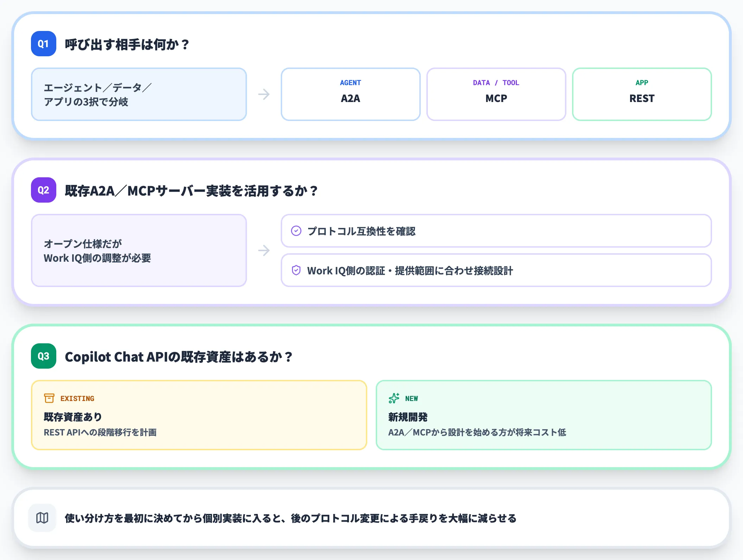Image resolution: width=743 pixels, height=560 pixels.
Task: Click the text A2A／MCPから設計を始める方が将来コスト低
Action: [x=477, y=432]
